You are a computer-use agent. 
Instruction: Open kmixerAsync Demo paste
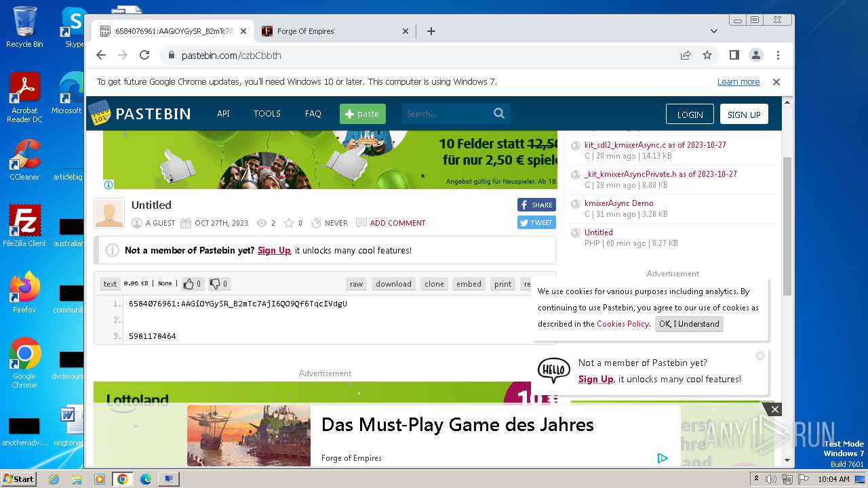619,203
